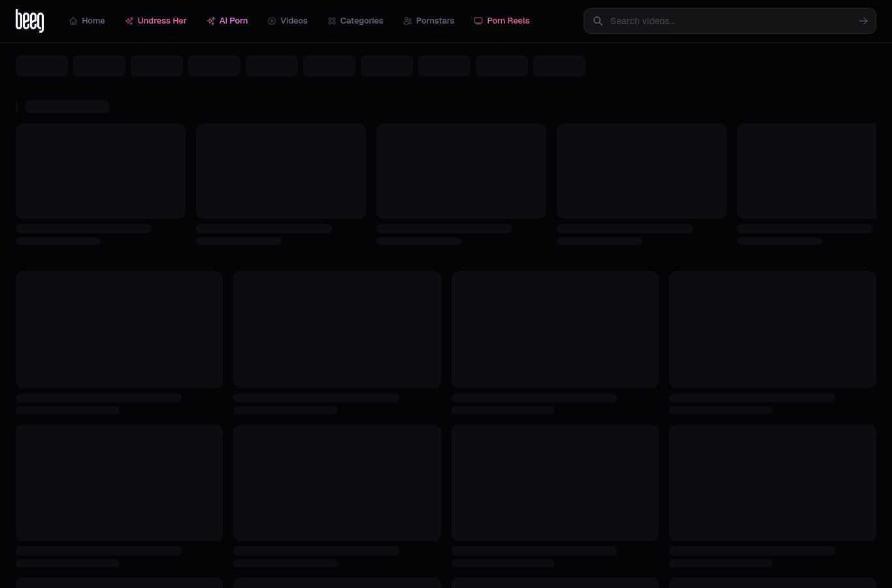Open the AI Porn section
892x588 pixels.
pyautogui.click(x=227, y=21)
